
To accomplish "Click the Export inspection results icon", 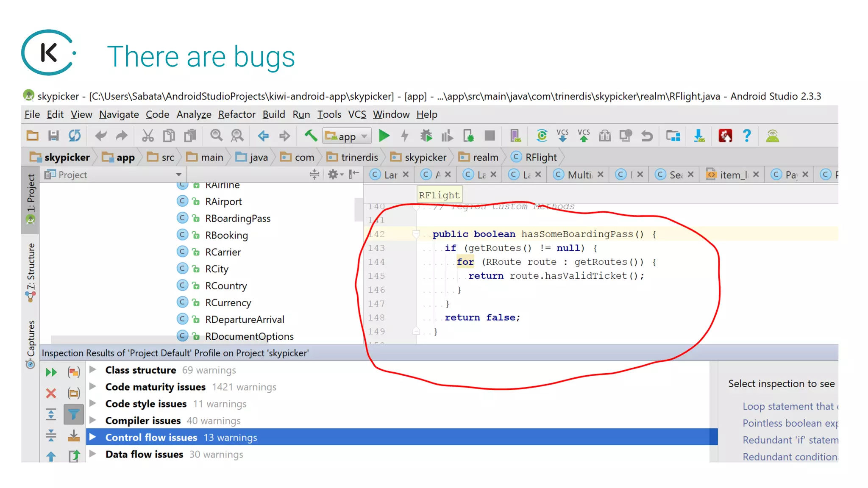I will coord(74,456).
